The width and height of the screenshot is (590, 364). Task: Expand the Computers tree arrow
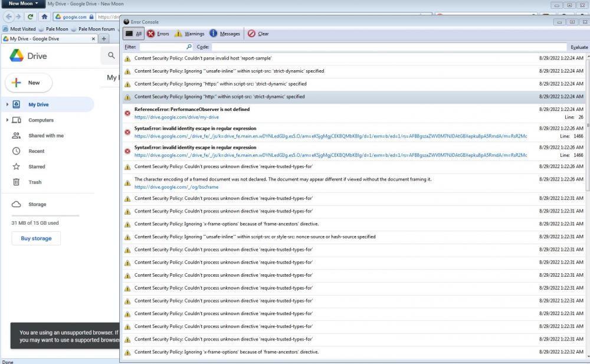pos(6,120)
